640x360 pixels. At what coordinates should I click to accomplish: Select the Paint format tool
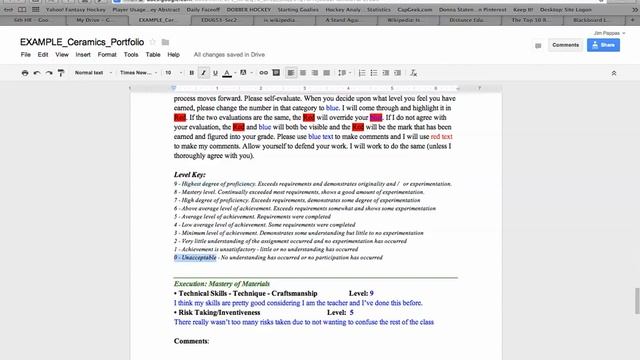pos(61,73)
